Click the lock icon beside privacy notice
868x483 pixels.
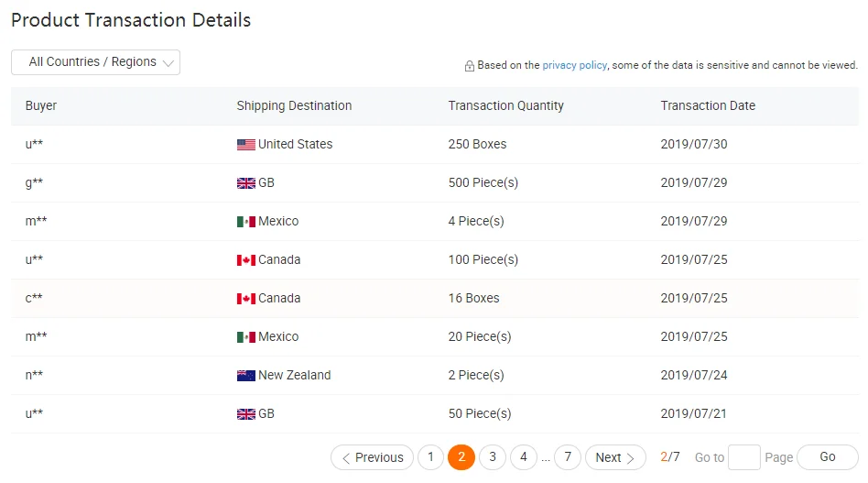(470, 66)
